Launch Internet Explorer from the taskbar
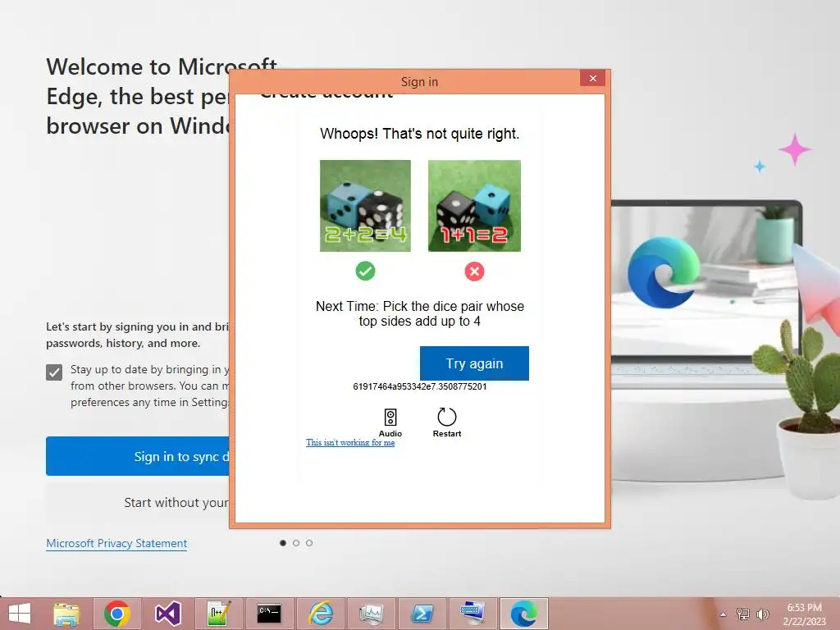This screenshot has width=840, height=630. [321, 614]
